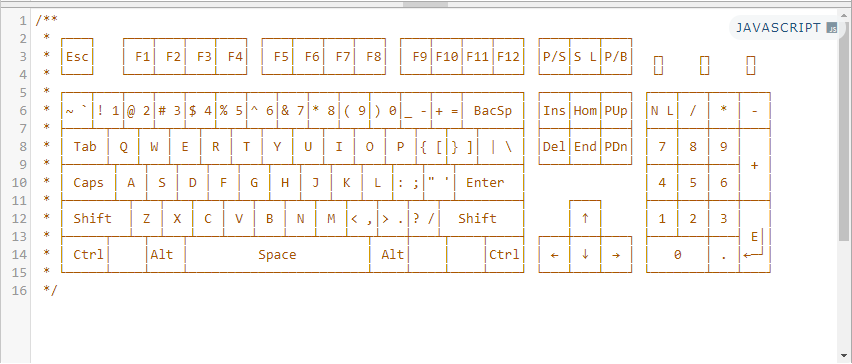The height and width of the screenshot is (364, 852).
Task: Click the 'F8' key text
Action: (x=373, y=57)
